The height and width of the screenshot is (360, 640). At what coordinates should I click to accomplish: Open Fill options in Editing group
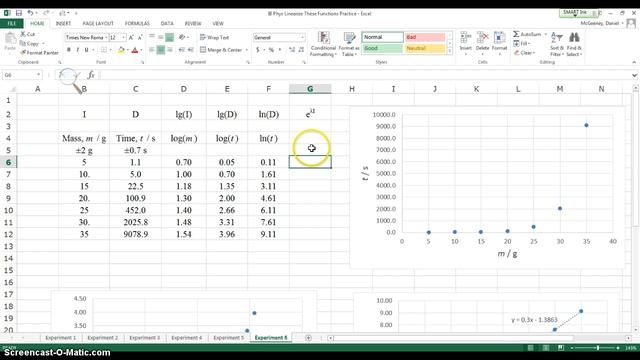click(x=522, y=44)
